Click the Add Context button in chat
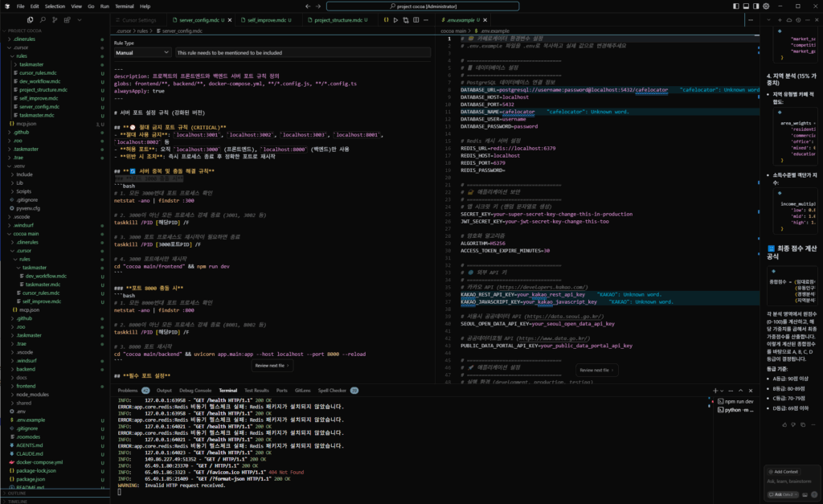Screen dimensions: 823x504 784,472
